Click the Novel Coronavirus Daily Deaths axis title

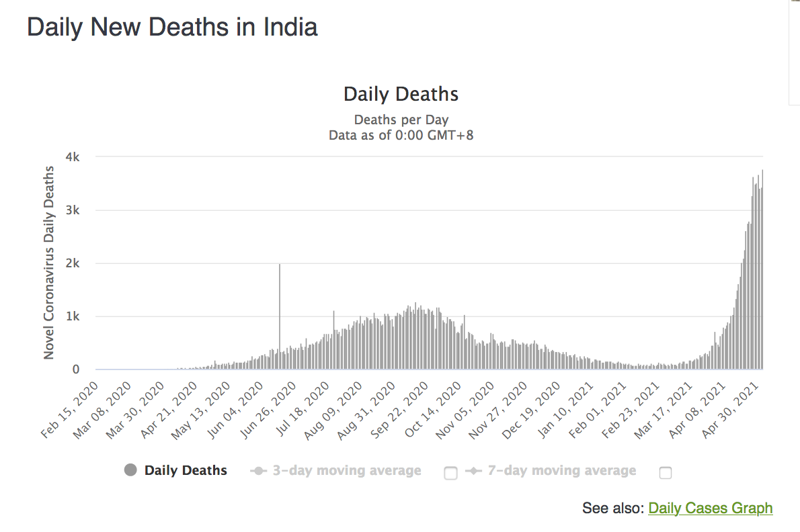[49, 262]
